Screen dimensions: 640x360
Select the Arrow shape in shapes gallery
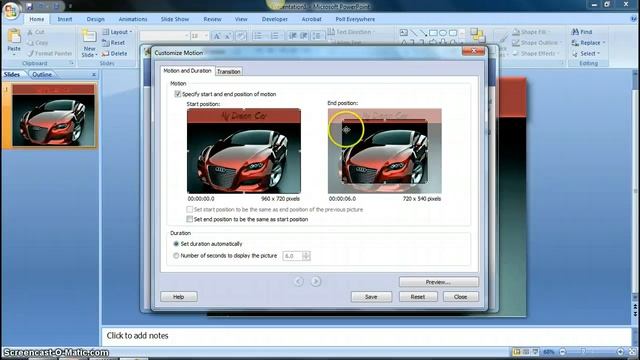click(423, 33)
